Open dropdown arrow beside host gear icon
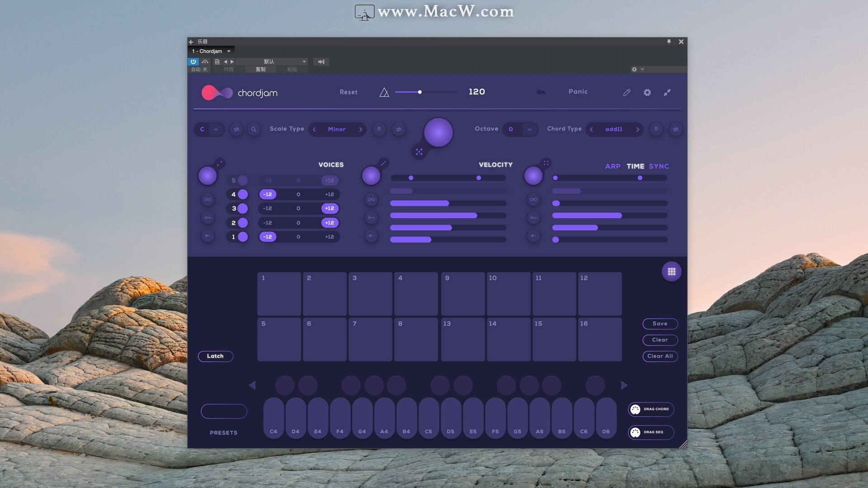This screenshot has width=868, height=488. click(642, 70)
